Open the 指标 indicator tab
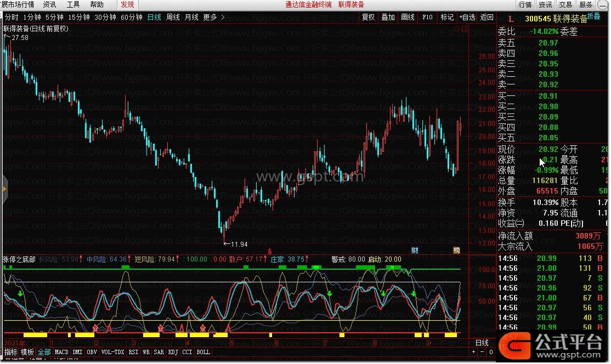Screen dimensions: 611x364 pos(11,352)
